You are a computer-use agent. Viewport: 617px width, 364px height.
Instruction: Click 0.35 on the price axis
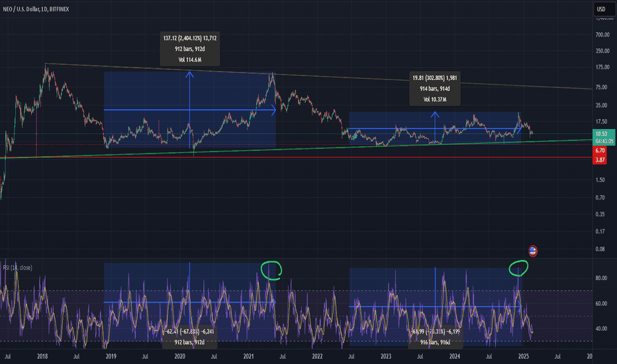(600, 214)
